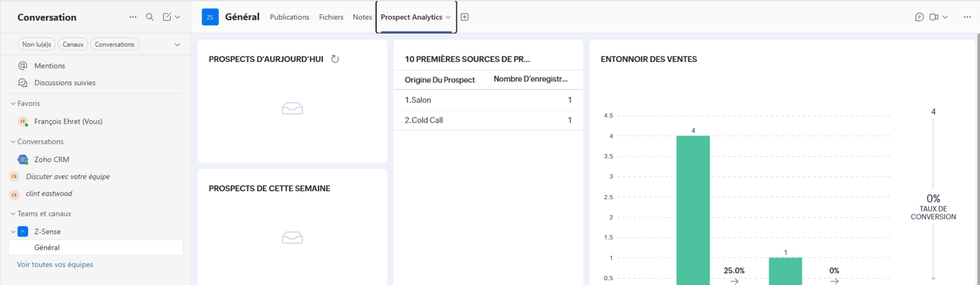Open Zoho CRM conversation

[51, 159]
